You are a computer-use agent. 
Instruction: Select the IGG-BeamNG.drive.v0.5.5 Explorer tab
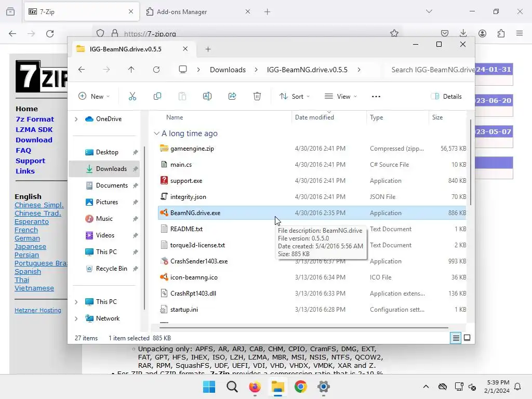tap(134, 49)
